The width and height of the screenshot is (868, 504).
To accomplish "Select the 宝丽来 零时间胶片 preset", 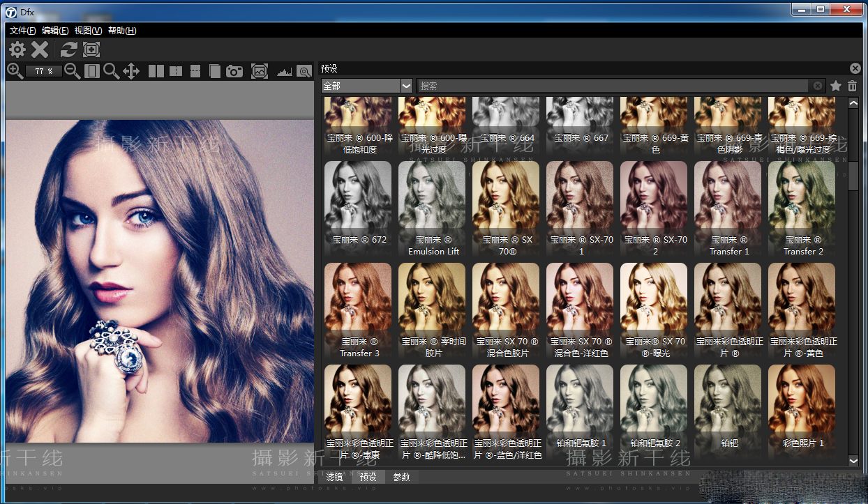I will pyautogui.click(x=433, y=311).
